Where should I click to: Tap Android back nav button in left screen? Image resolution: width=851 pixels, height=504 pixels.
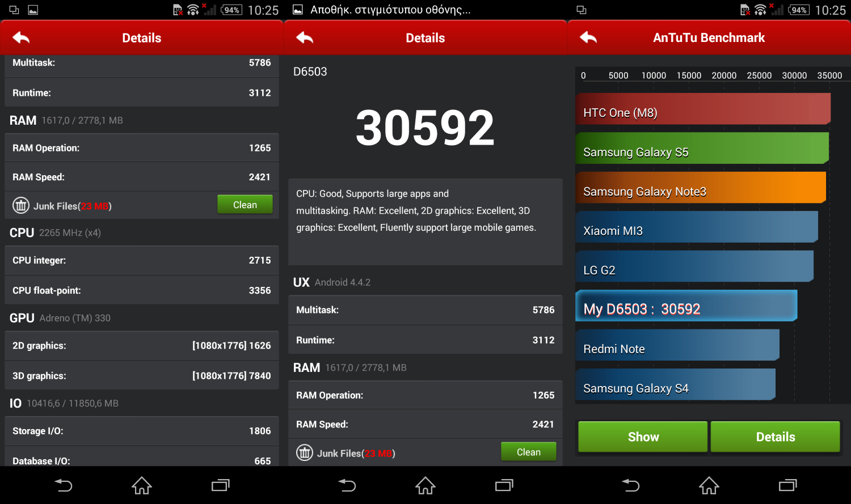(64, 485)
